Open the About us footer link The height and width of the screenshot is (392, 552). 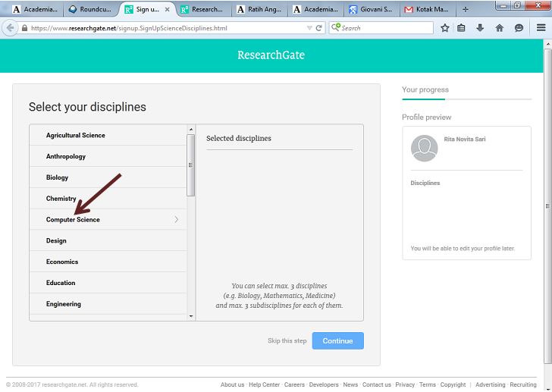[x=232, y=384]
